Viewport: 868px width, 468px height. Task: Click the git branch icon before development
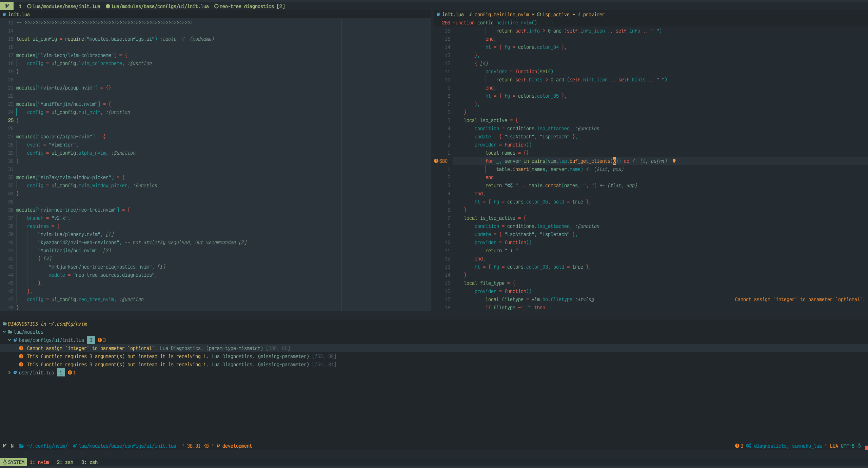click(218, 446)
